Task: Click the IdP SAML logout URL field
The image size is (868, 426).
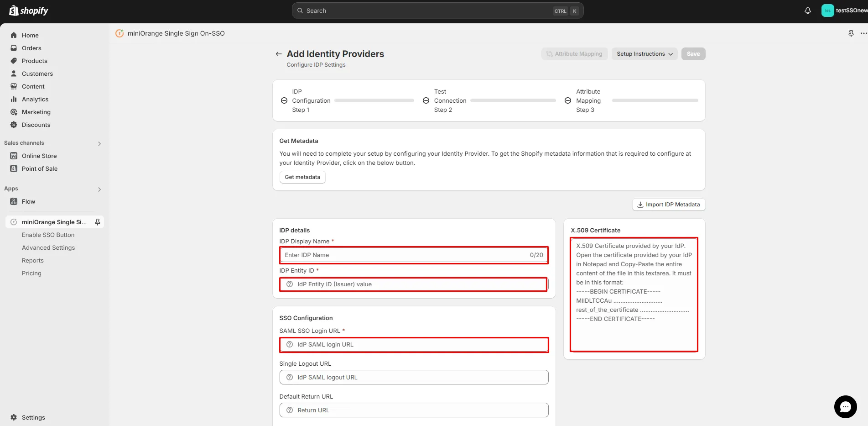Action: tap(414, 377)
